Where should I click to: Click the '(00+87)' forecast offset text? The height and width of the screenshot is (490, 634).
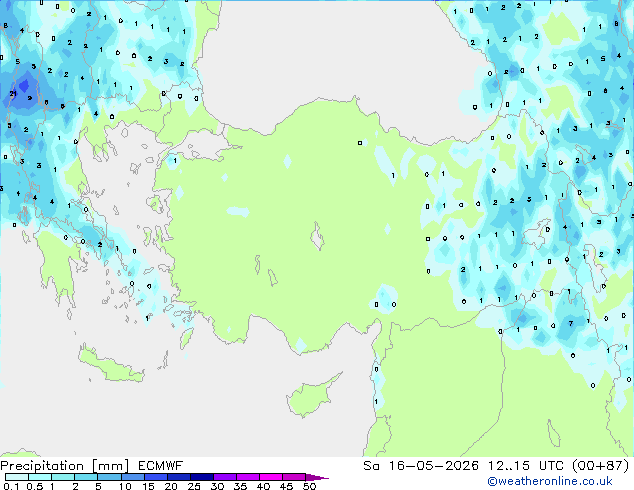pos(601,466)
